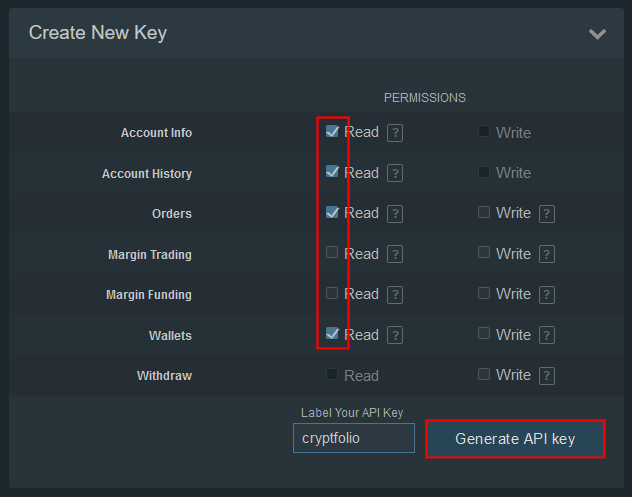Image resolution: width=632 pixels, height=497 pixels.
Task: Uncheck Wallets Read permission
Action: (332, 333)
